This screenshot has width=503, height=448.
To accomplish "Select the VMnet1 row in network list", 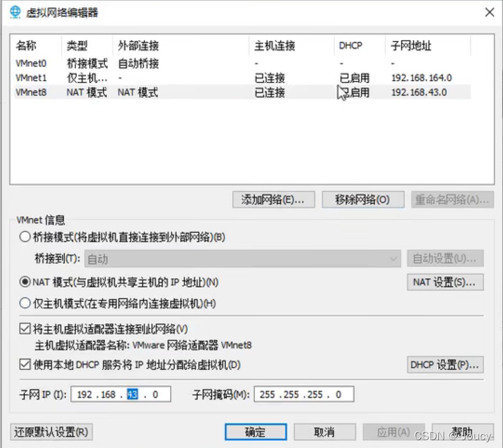I will 242,77.
